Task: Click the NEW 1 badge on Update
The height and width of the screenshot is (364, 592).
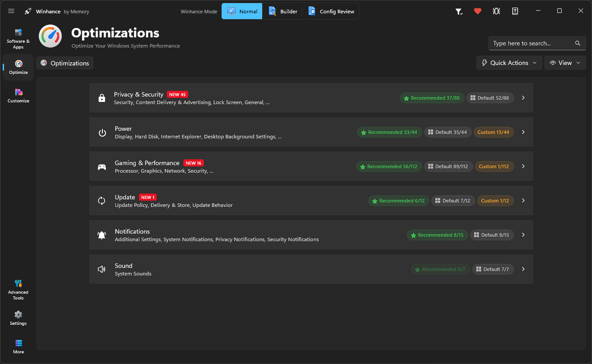Action: pyautogui.click(x=147, y=197)
